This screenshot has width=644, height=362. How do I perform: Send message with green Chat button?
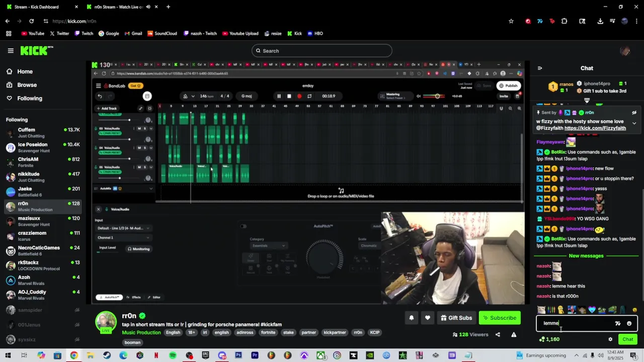pyautogui.click(x=627, y=339)
